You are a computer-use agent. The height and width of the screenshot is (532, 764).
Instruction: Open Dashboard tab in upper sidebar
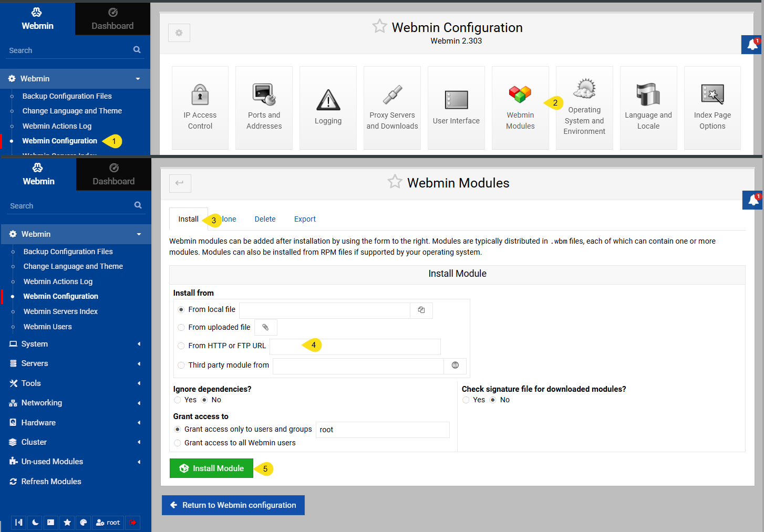click(112, 19)
